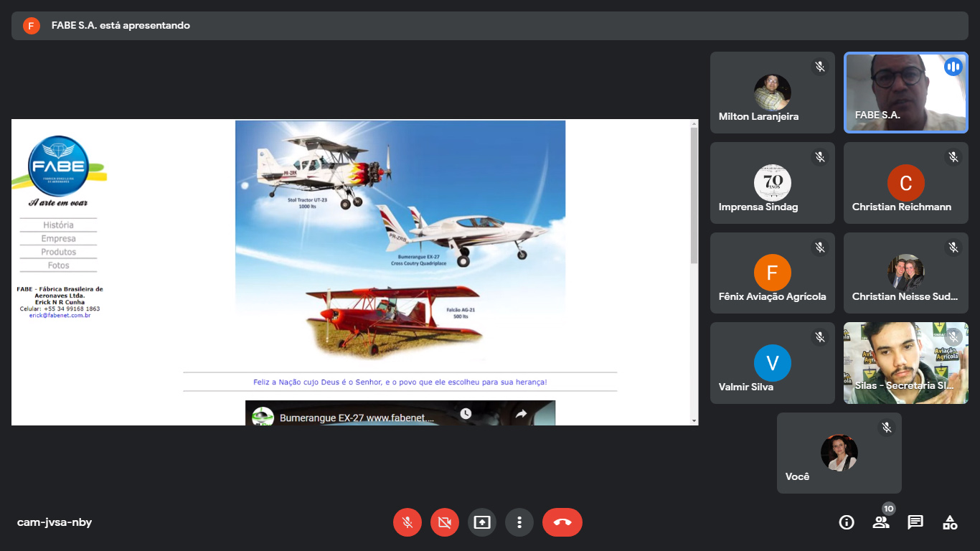Image resolution: width=980 pixels, height=551 pixels.
Task: Click the watch later clock icon
Action: click(x=466, y=414)
